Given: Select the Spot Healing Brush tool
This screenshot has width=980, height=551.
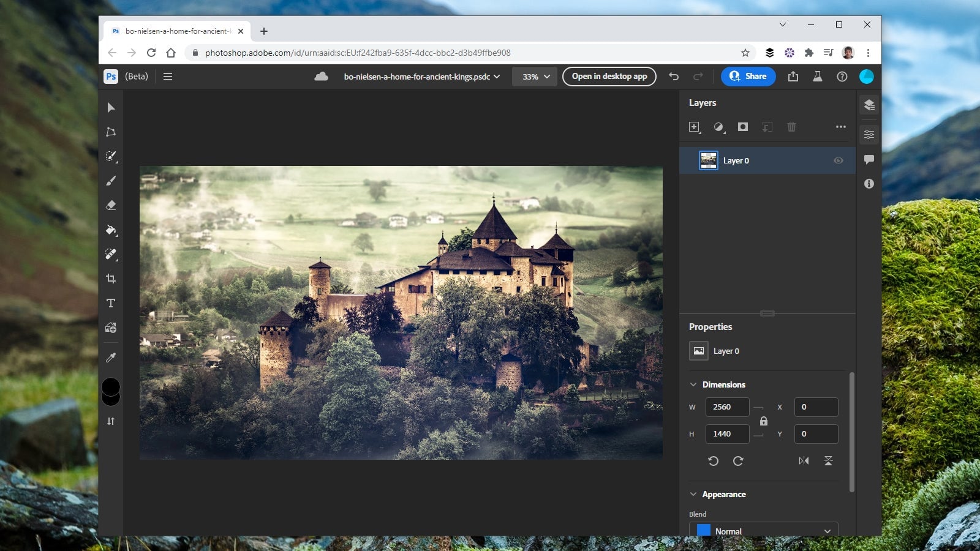Looking at the screenshot, I should [111, 255].
